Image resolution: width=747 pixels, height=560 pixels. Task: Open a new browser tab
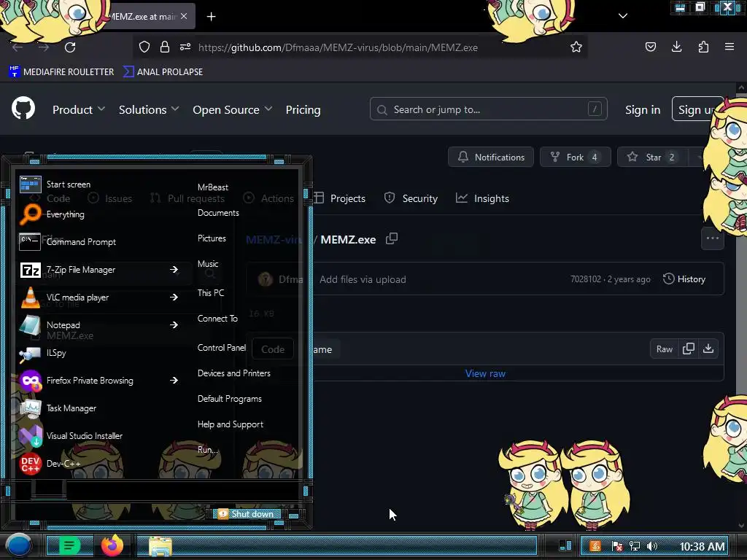211,17
